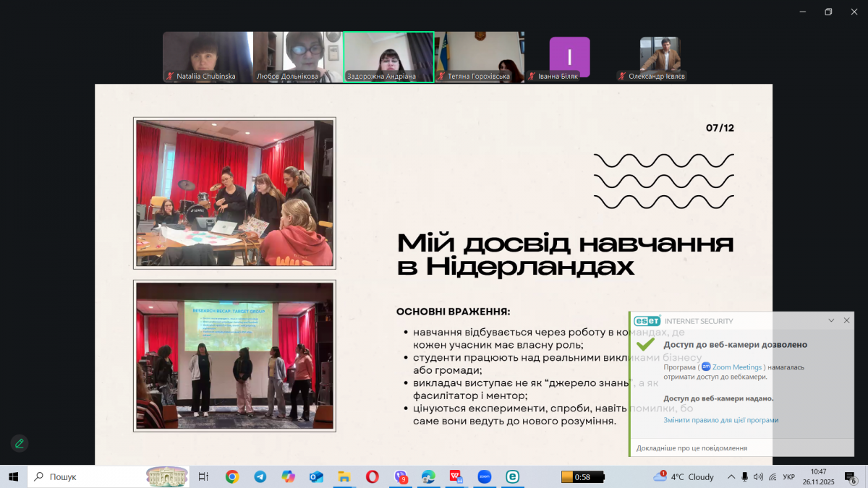Image resolution: width=868 pixels, height=488 pixels.
Task: Click 'Докладніше про це повідомлення'
Action: click(691, 448)
